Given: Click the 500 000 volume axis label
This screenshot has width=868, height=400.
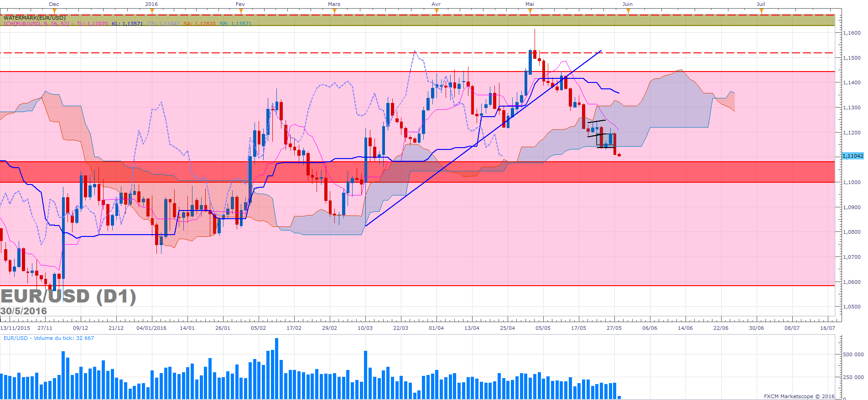Looking at the screenshot, I should (853, 354).
